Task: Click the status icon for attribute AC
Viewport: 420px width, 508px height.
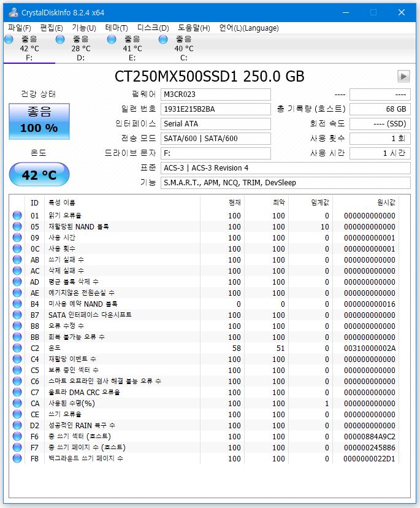Action: pyautogui.click(x=17, y=271)
